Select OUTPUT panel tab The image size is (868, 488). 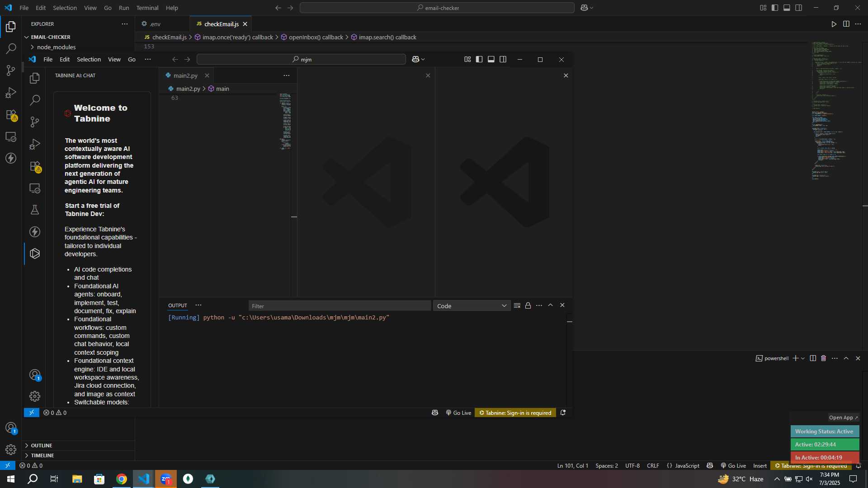pos(178,305)
